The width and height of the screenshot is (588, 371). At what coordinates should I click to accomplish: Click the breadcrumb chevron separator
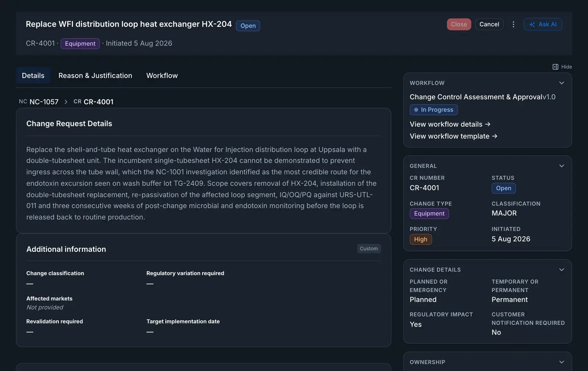click(66, 102)
